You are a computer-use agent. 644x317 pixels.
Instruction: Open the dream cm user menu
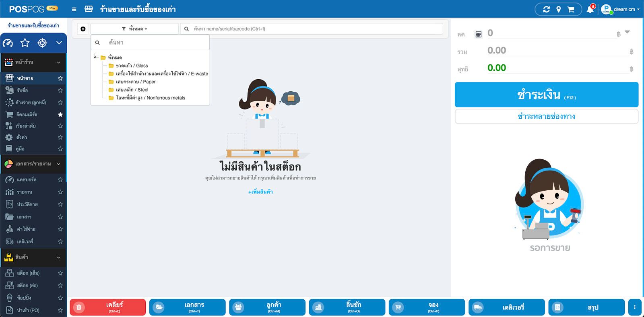[620, 9]
